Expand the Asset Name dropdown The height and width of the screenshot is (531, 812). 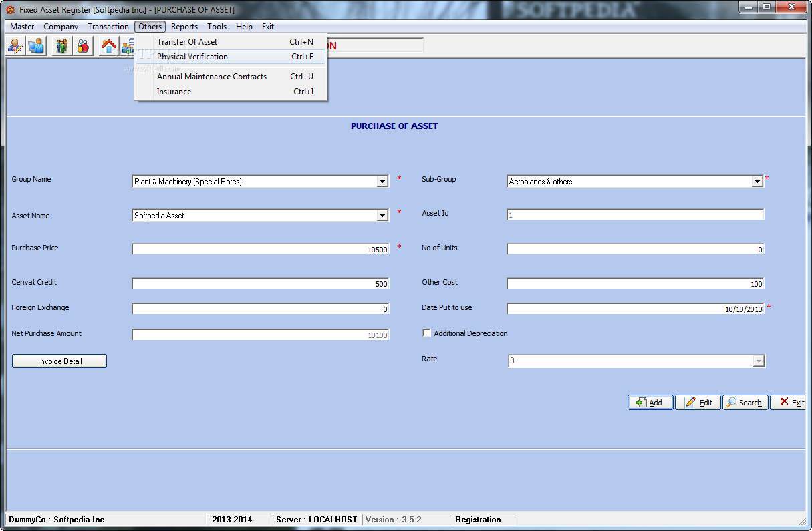[382, 216]
